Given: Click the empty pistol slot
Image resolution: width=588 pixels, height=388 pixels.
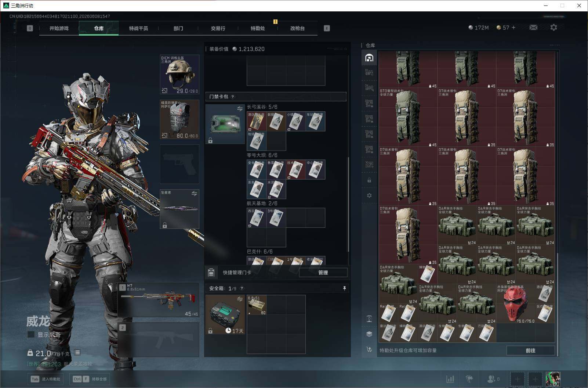Looking at the screenshot, I should coord(179,164).
